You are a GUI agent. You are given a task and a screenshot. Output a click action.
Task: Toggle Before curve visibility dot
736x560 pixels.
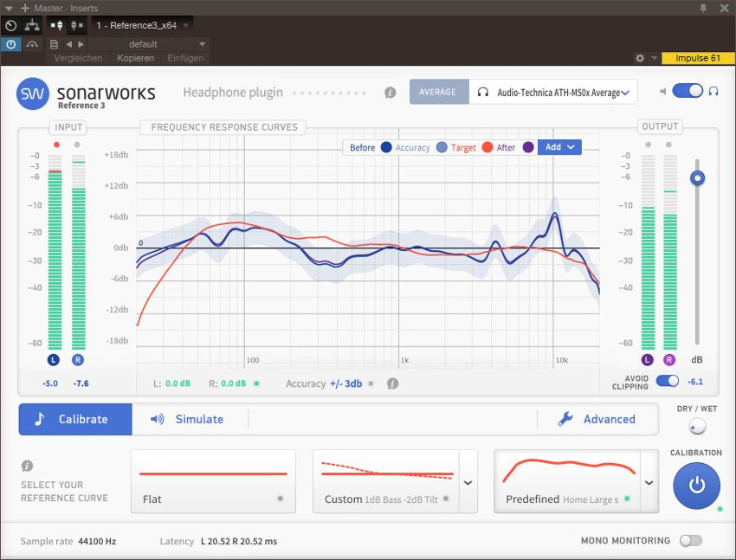[386, 147]
